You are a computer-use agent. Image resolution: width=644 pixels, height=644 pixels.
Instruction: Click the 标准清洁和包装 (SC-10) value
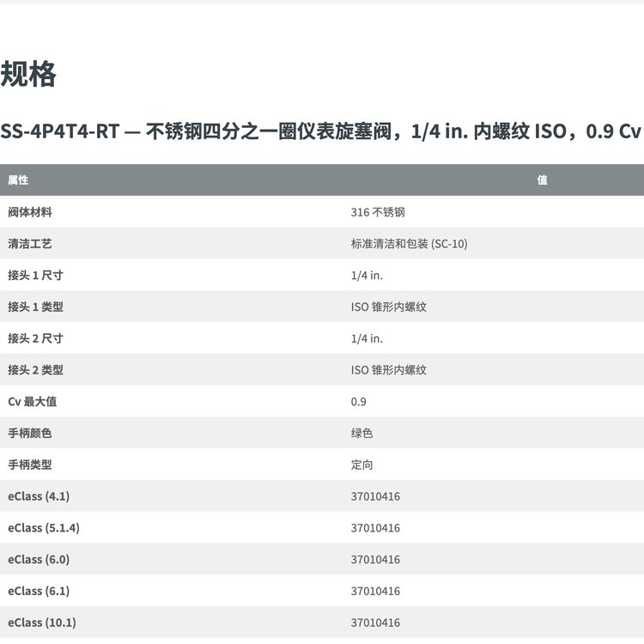(409, 244)
